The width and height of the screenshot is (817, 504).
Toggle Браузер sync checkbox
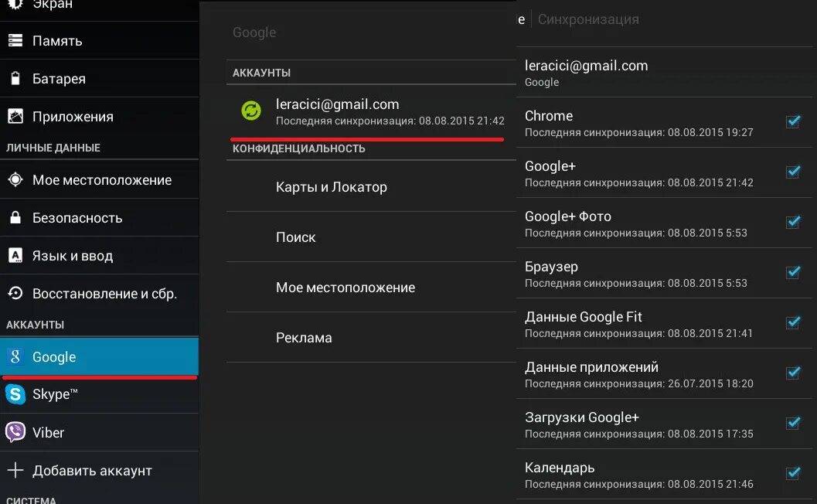pos(793,272)
